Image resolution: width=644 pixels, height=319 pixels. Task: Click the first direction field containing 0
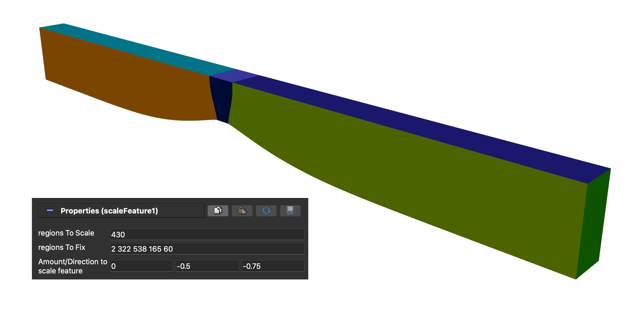141,266
